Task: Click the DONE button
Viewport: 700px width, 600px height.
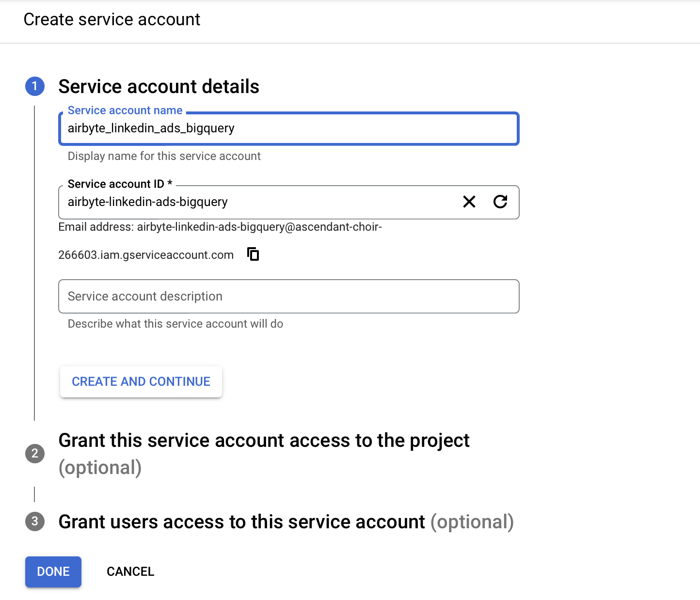Action: (53, 571)
